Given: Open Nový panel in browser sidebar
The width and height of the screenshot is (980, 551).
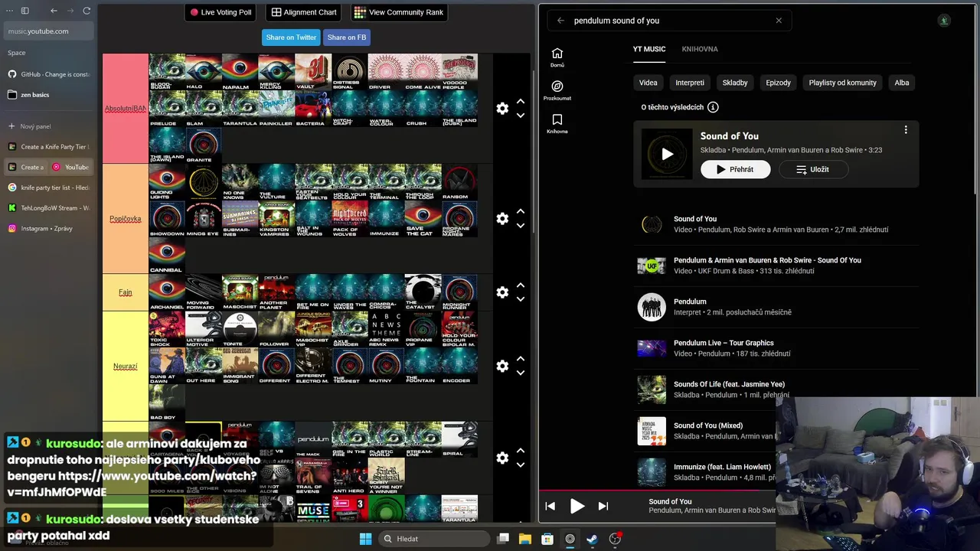Looking at the screenshot, I should 48,126.
